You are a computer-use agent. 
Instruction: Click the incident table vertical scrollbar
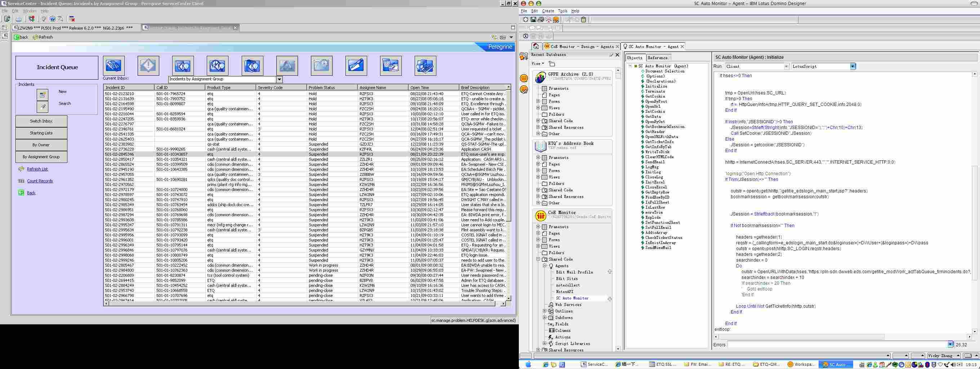pos(508,192)
